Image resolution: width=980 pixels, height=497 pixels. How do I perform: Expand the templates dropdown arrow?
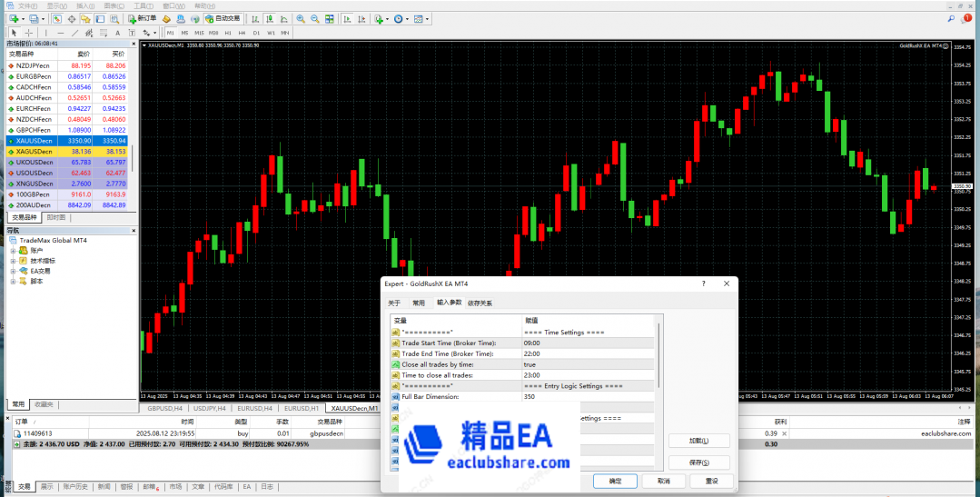428,19
